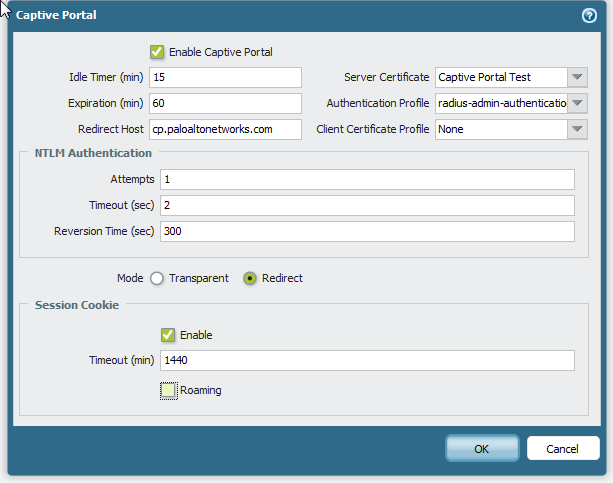The height and width of the screenshot is (483, 613).
Task: Open the help icon in title bar
Action: coord(589,16)
